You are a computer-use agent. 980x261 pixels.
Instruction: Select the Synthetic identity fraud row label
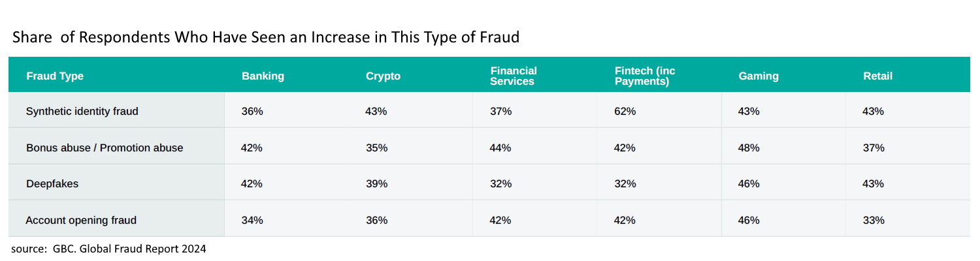(x=82, y=112)
